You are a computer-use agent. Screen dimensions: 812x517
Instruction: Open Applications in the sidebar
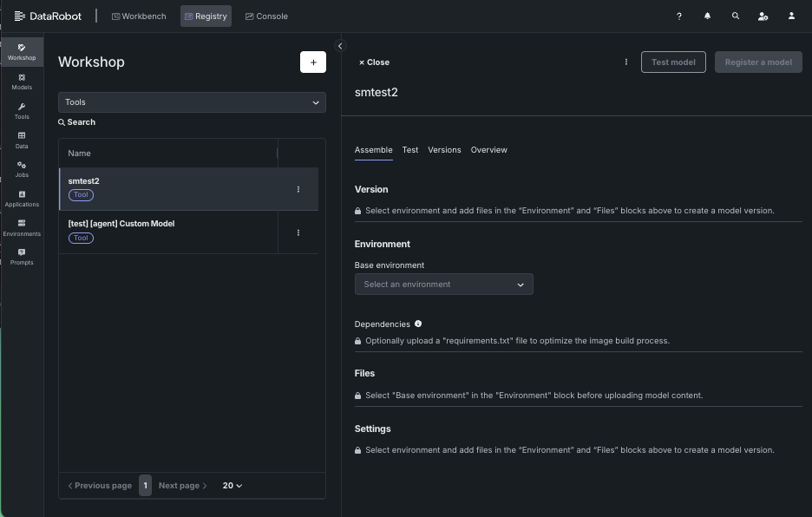tap(22, 199)
